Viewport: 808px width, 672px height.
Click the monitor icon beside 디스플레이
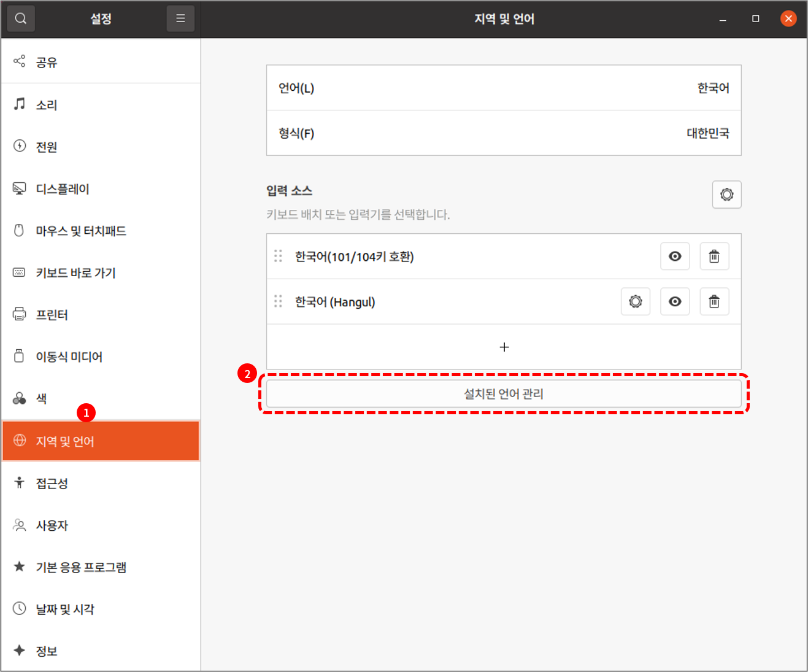click(20, 188)
